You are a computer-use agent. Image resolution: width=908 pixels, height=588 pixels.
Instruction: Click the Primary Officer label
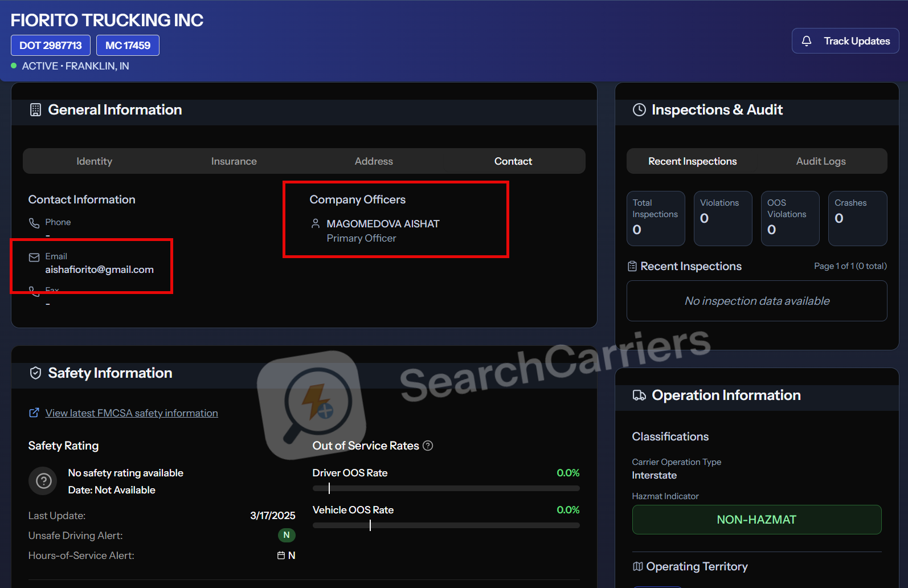coord(361,238)
